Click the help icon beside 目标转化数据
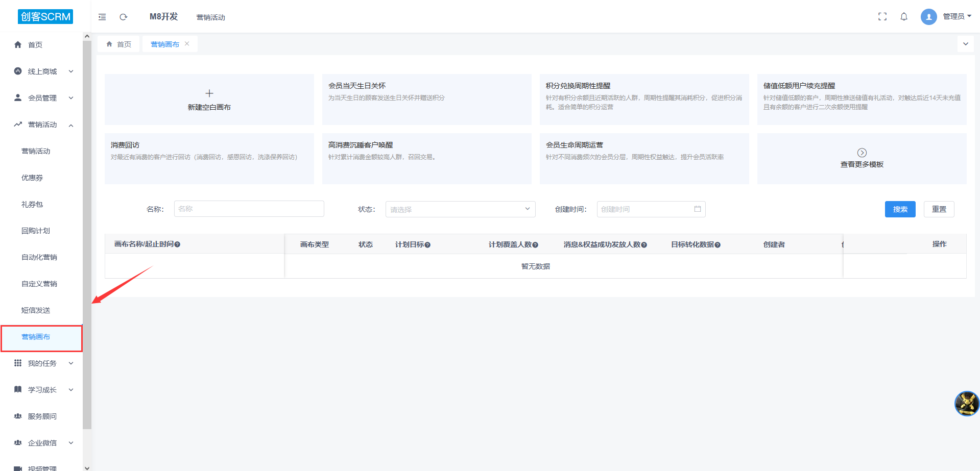 click(718, 245)
